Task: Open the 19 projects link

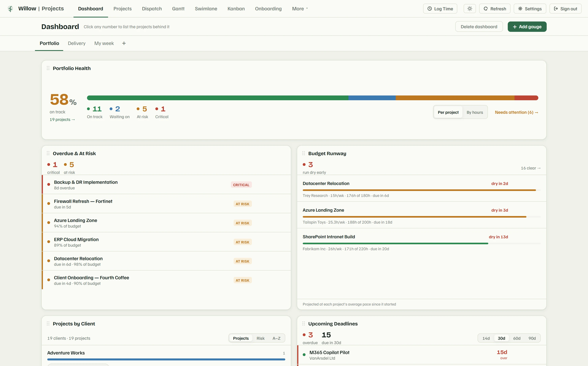Action: pos(62,120)
